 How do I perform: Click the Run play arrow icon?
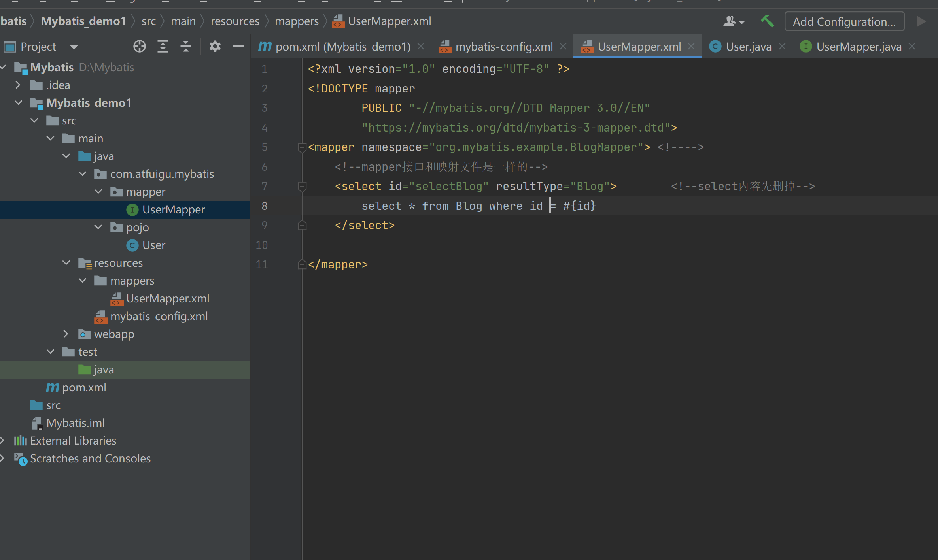(x=921, y=21)
